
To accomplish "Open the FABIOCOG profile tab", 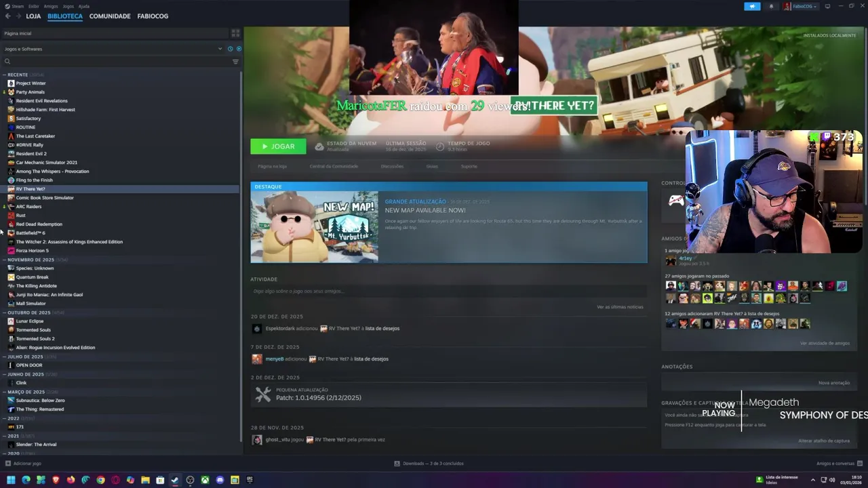I will 153,16.
